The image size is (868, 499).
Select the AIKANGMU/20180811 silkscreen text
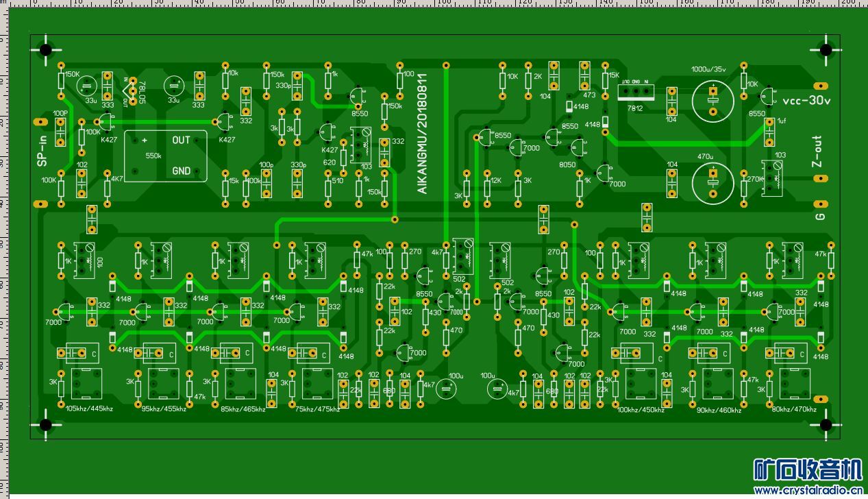coord(422,134)
